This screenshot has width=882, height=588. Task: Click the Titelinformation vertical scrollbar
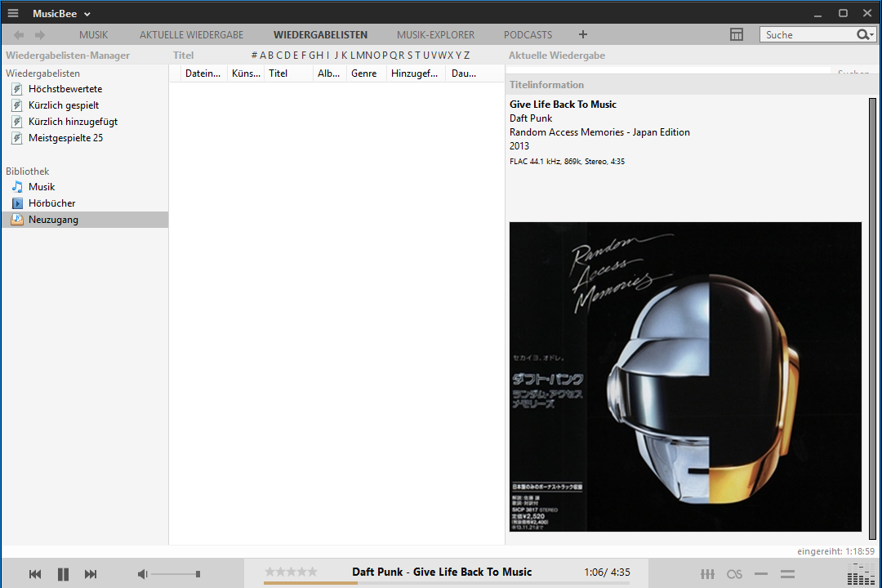coord(872,318)
